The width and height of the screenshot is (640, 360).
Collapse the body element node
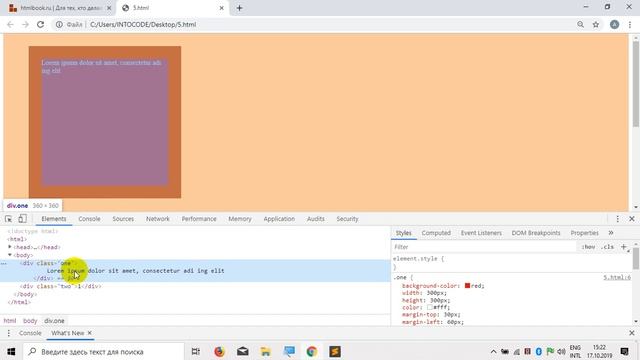[10, 255]
